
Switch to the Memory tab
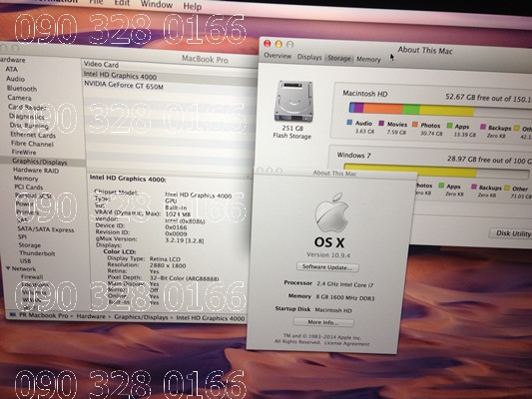pyautogui.click(x=368, y=59)
